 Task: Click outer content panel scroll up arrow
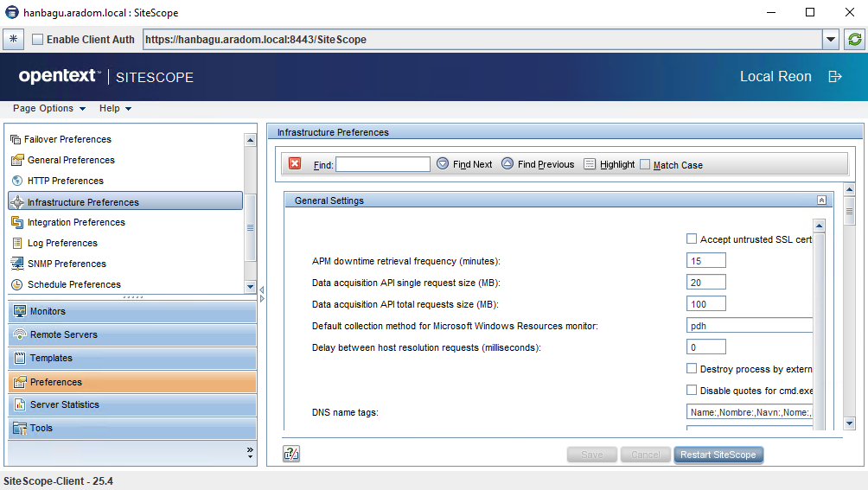(x=849, y=190)
